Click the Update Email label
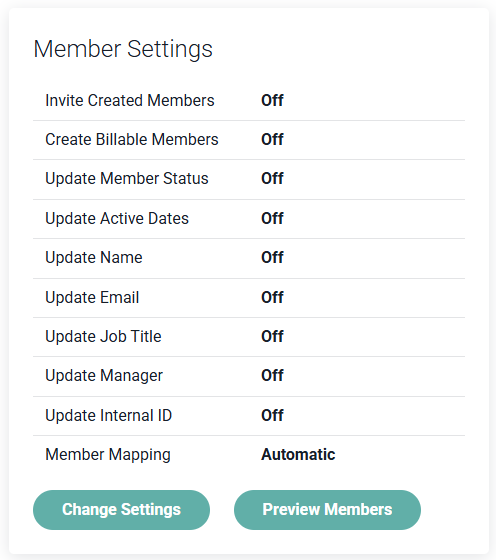 [92, 298]
